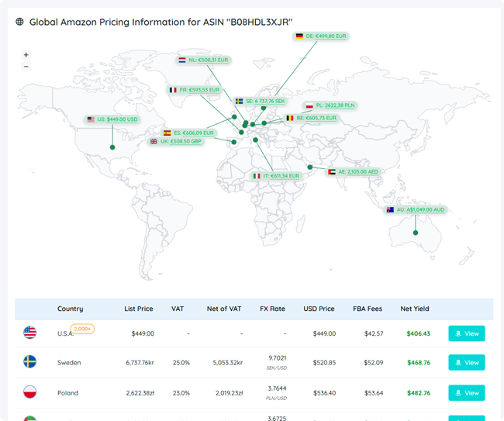This screenshot has height=421, width=504.
Task: Click the View button for Poland row
Action: (x=466, y=393)
